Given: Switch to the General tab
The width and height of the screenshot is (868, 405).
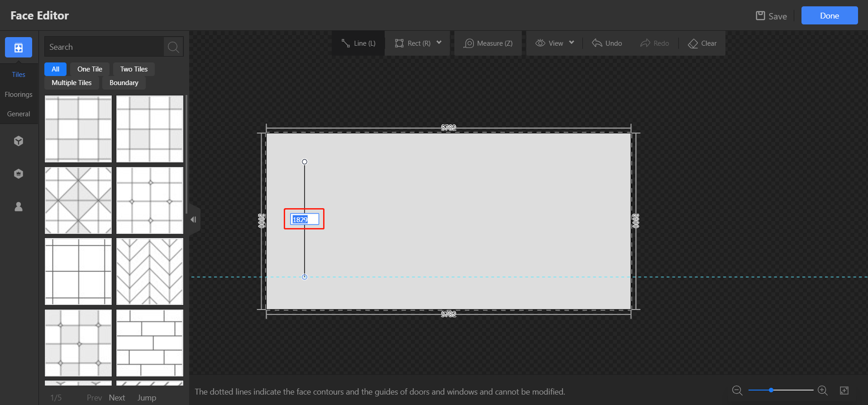Looking at the screenshot, I should coord(19,114).
